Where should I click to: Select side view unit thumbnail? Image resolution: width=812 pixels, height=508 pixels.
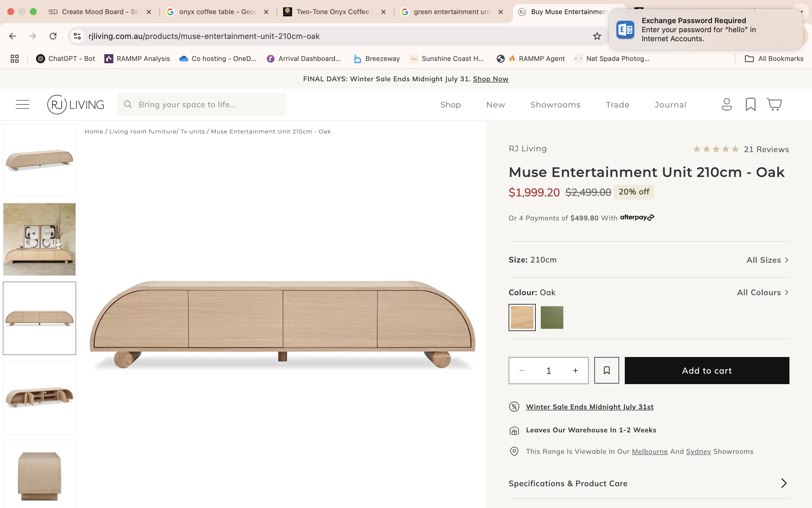click(x=39, y=474)
